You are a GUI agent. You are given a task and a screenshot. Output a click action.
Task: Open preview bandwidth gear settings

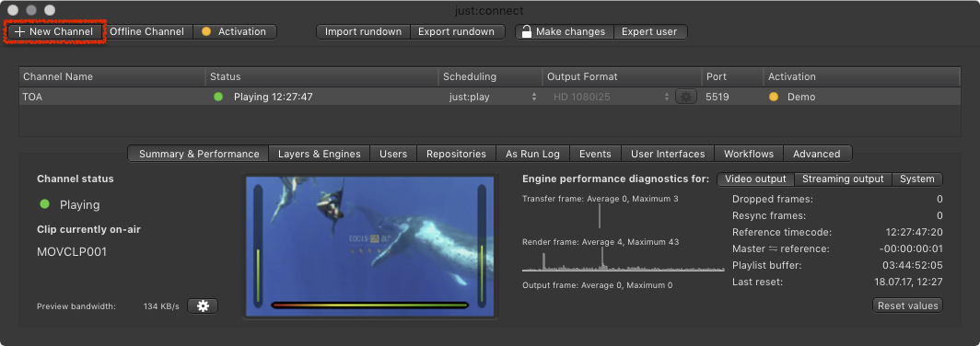coord(203,306)
